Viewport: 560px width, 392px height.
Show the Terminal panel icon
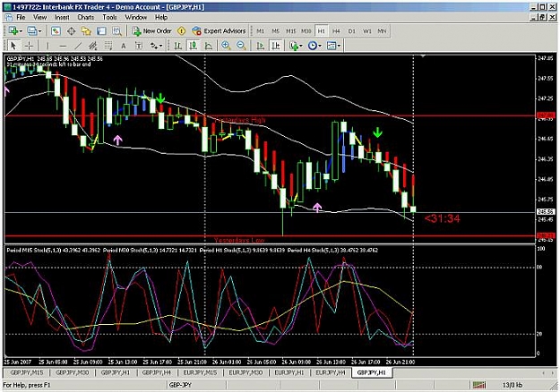click(x=101, y=31)
